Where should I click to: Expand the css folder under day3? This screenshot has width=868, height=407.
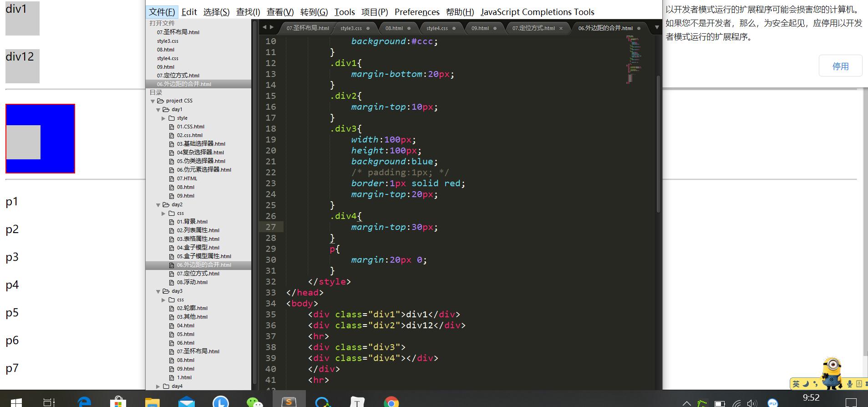[x=163, y=300]
